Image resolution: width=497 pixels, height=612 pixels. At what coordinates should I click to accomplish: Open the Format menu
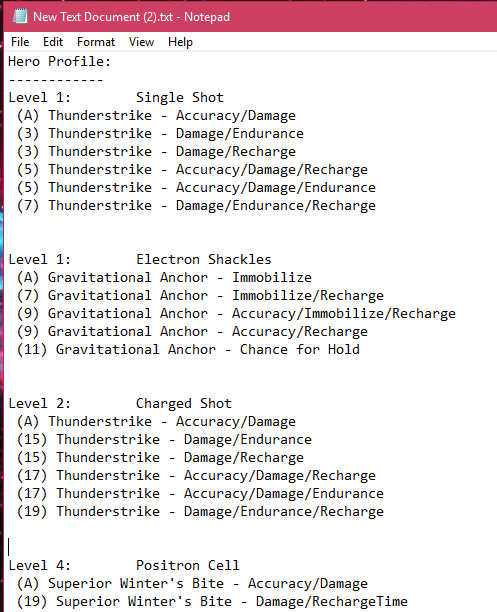tap(96, 42)
